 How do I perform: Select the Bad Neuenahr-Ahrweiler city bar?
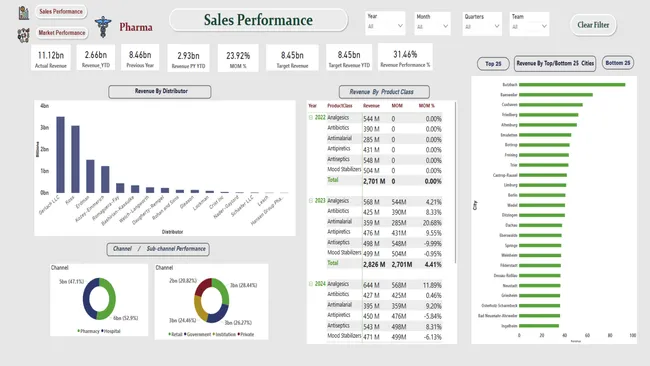(x=540, y=316)
